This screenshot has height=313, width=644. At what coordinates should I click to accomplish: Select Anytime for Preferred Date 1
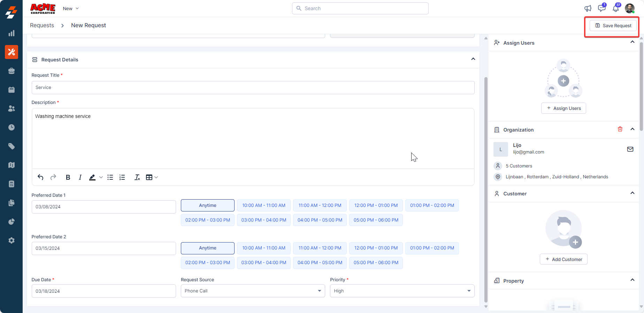(x=207, y=206)
